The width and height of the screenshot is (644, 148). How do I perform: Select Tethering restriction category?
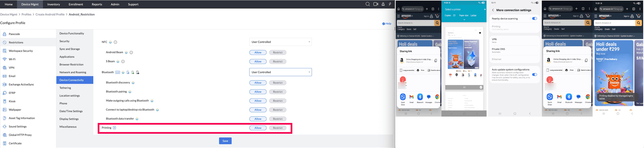point(75,88)
